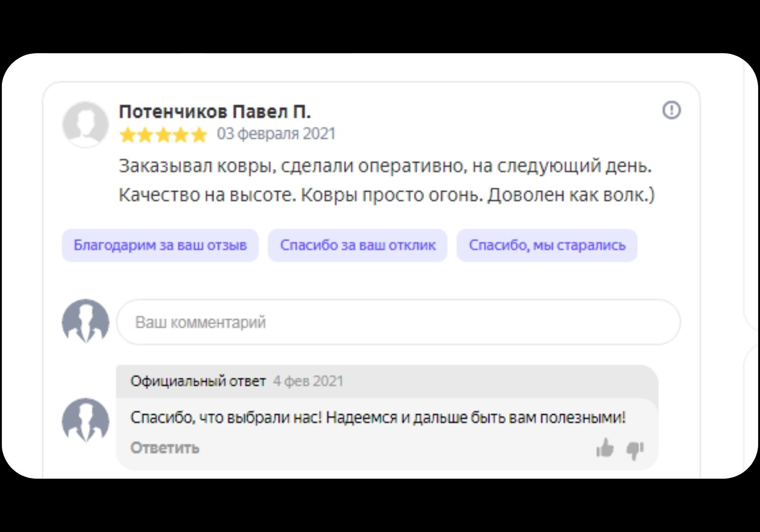The image size is (760, 532).
Task: Click the first star in the rating
Action: click(x=127, y=135)
